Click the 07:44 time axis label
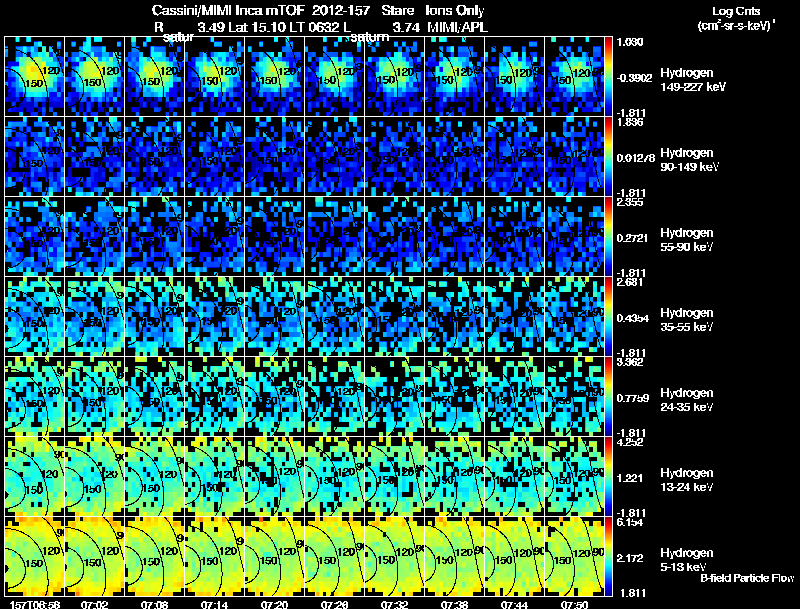 (x=514, y=605)
